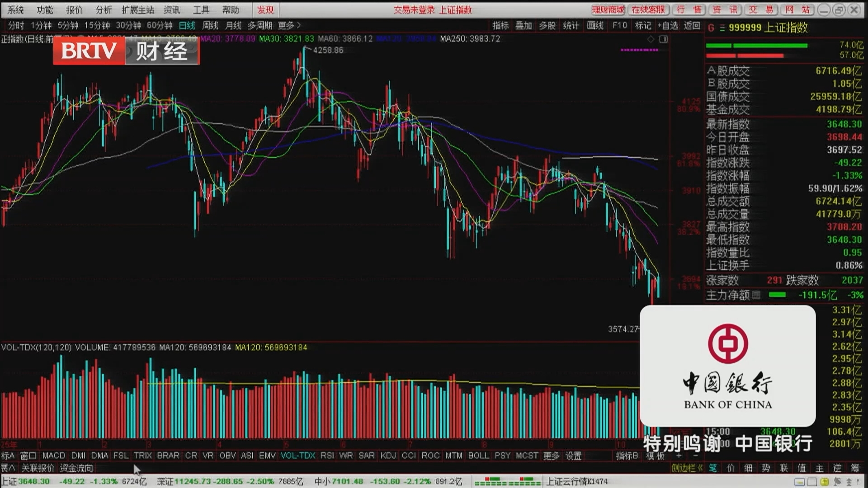Image resolution: width=868 pixels, height=488 pixels.
Task: Select the 60分钟 period tab
Action: click(x=160, y=26)
